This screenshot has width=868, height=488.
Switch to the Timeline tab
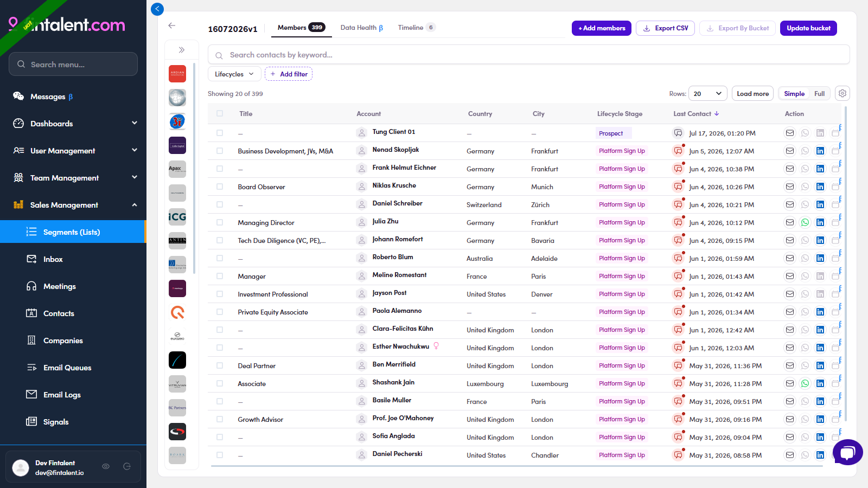[x=416, y=28]
